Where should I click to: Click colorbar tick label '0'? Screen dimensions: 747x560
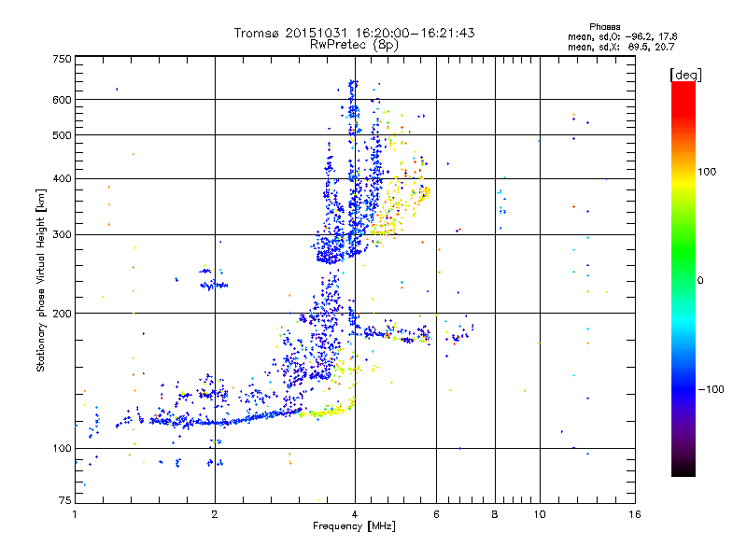click(x=700, y=281)
